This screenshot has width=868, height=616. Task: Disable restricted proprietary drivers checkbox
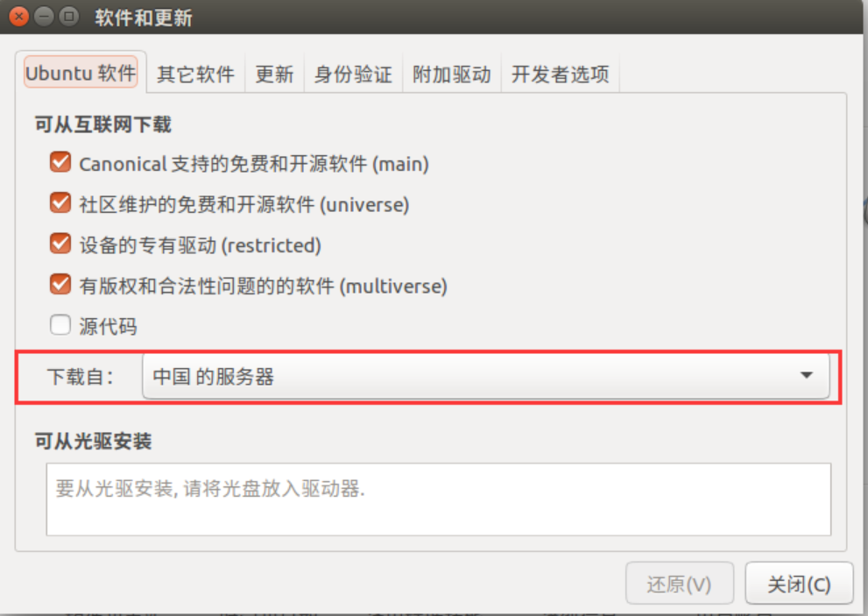tap(60, 244)
